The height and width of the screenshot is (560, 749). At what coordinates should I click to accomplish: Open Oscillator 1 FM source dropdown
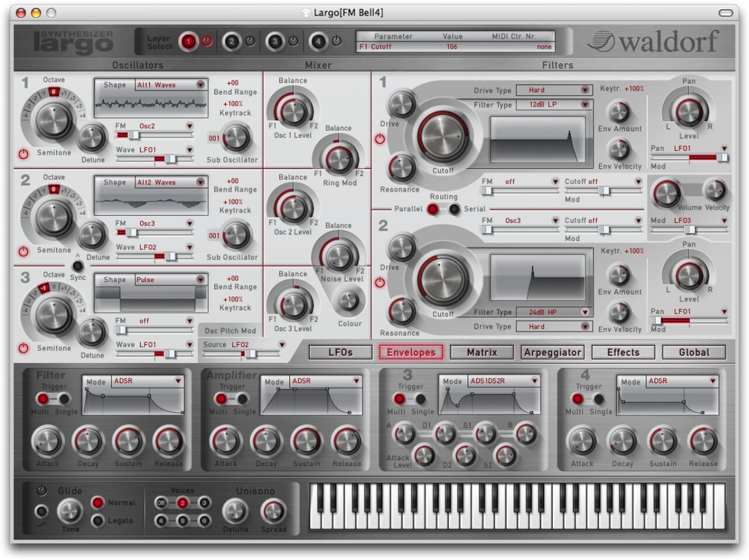(x=166, y=125)
